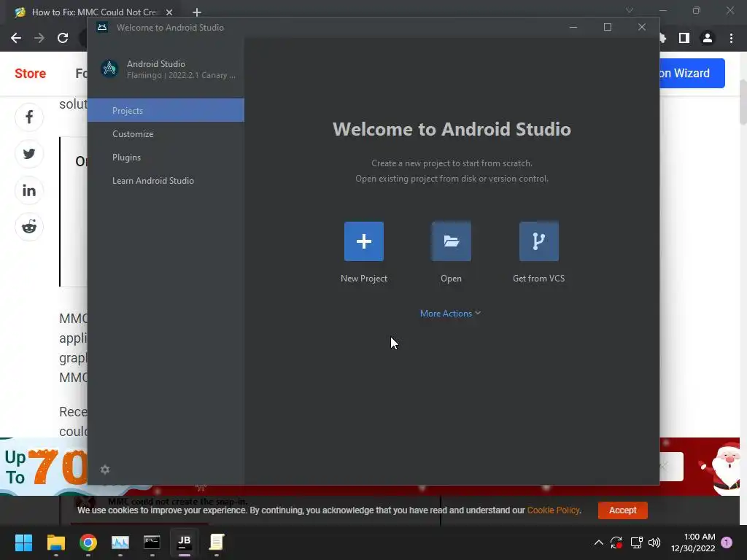
Task: Reload the Chrome page
Action: point(63,38)
